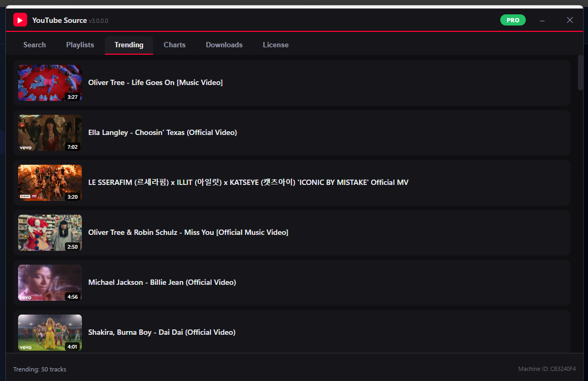The image size is (588, 381).
Task: Click 'Machine ID: C83240F4' status text
Action: (547, 369)
